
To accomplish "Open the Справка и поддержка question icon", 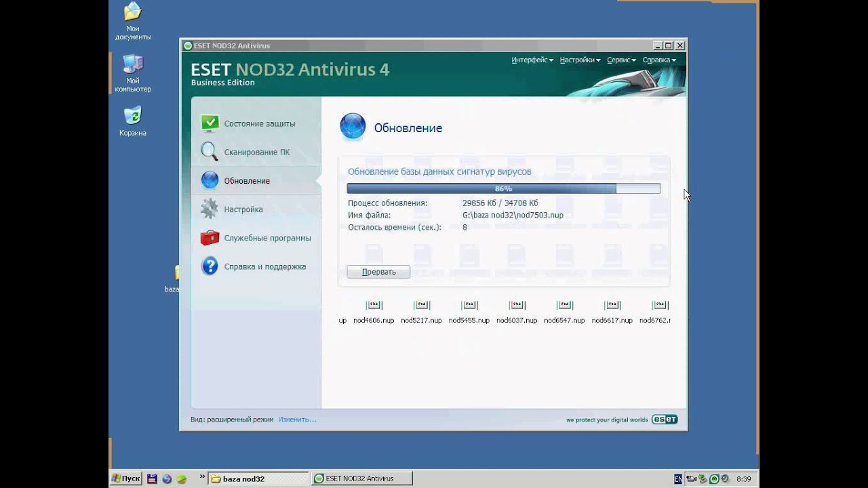I will (x=210, y=266).
